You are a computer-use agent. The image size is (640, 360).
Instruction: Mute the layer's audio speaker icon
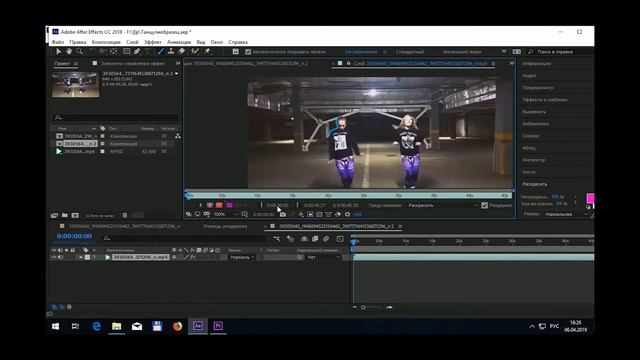[60, 258]
